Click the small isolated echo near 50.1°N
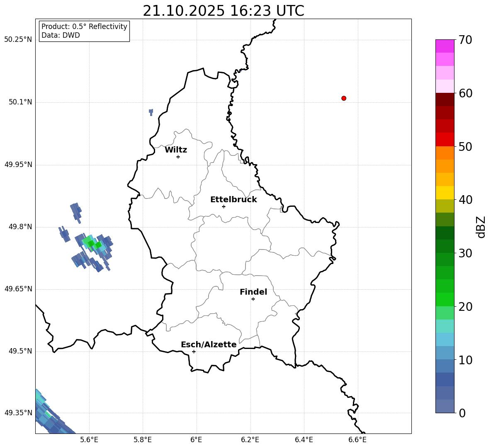 click(151, 112)
